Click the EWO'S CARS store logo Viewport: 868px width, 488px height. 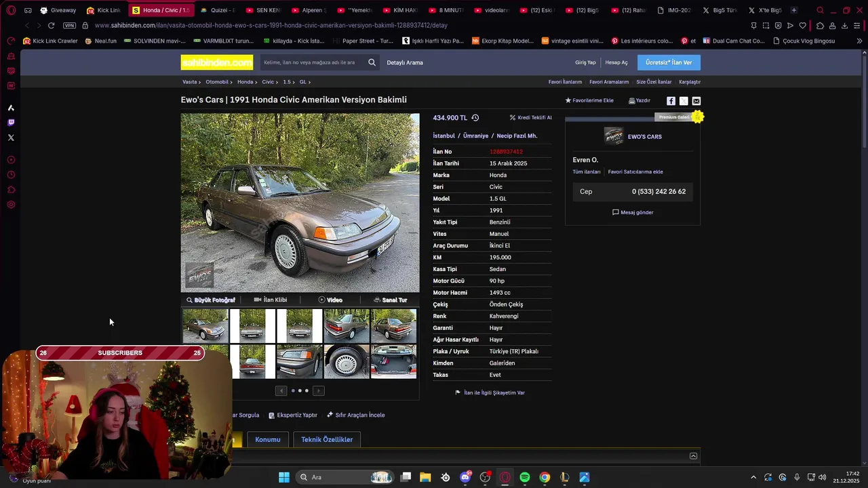tap(614, 136)
